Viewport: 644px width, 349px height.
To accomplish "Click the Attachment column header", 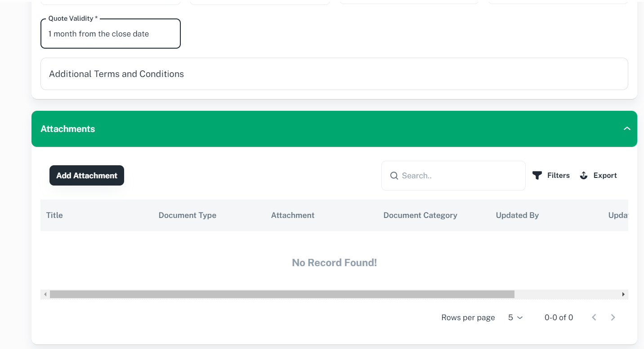I will [x=292, y=215].
